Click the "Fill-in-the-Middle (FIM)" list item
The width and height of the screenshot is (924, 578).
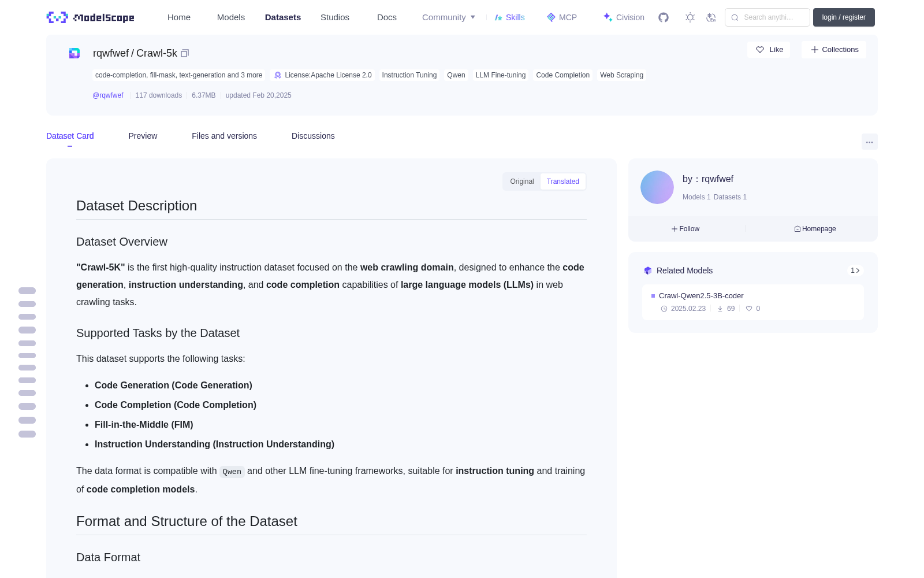(144, 425)
